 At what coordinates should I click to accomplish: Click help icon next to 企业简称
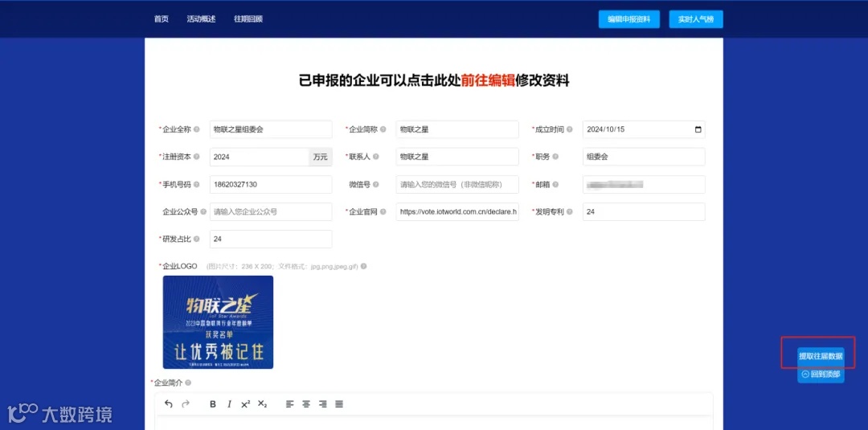click(x=383, y=129)
